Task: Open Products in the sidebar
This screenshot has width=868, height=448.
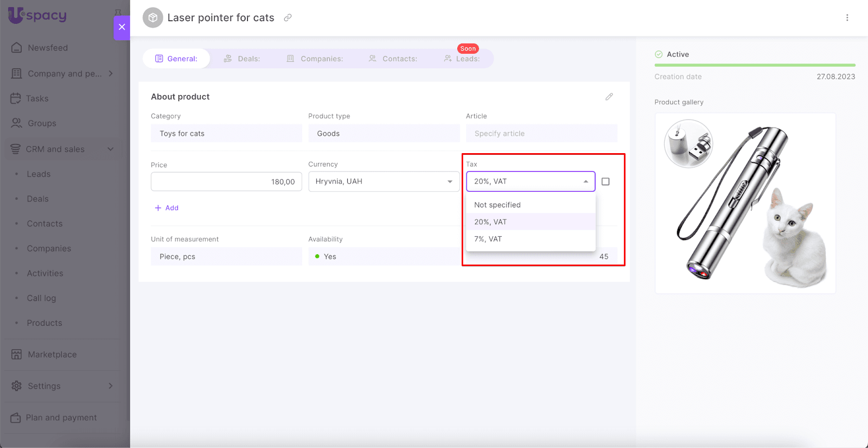Action: [44, 323]
